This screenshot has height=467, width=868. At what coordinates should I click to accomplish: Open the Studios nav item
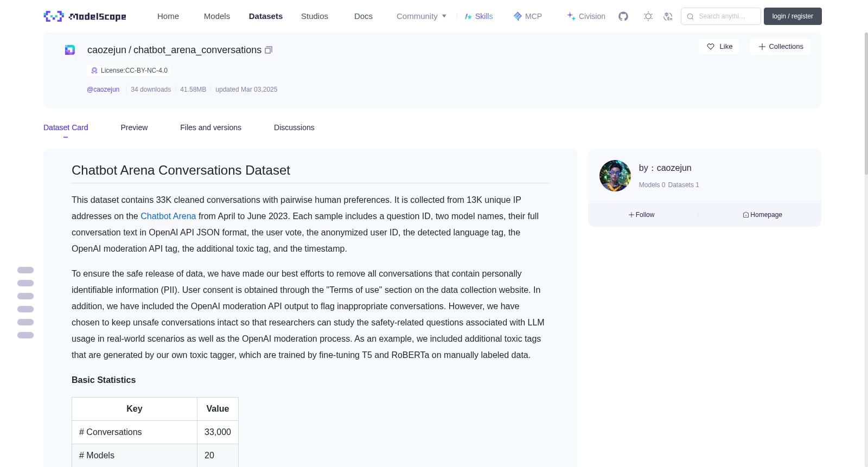click(315, 16)
